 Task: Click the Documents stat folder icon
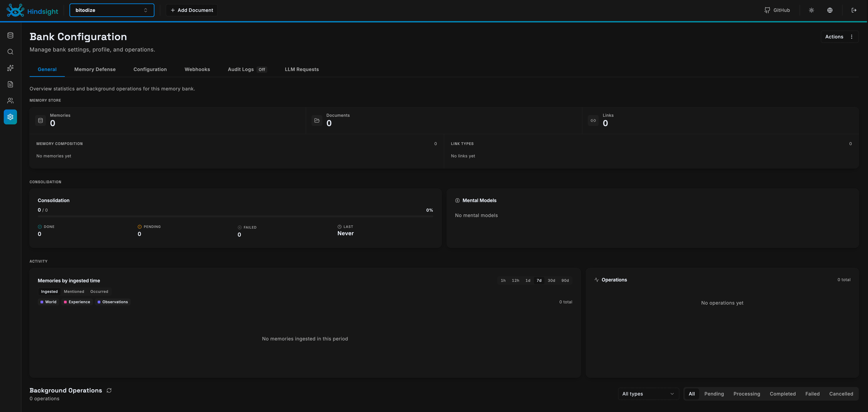pos(317,121)
